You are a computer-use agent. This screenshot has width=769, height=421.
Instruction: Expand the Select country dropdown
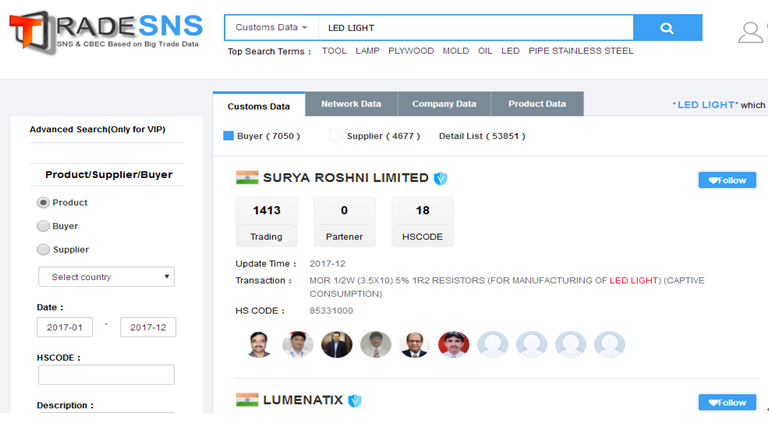click(x=106, y=277)
